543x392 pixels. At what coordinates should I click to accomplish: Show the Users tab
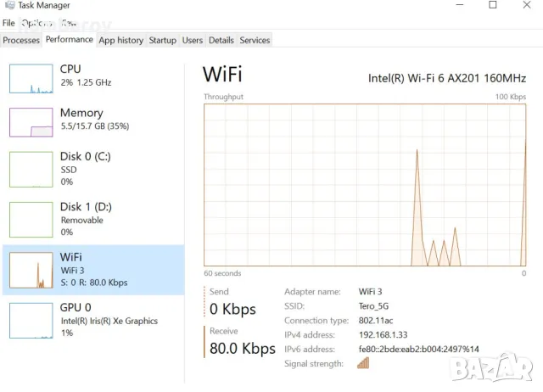point(193,40)
